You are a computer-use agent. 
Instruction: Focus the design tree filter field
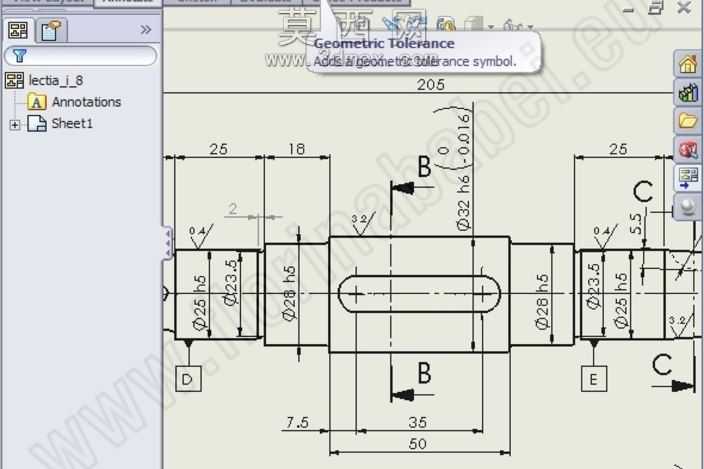tap(81, 56)
